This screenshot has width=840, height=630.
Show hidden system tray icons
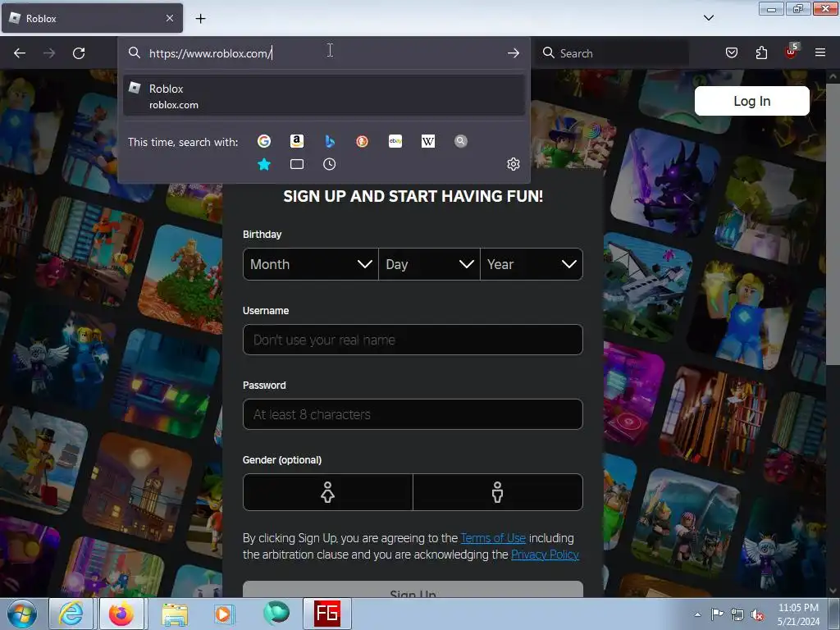pos(697,614)
